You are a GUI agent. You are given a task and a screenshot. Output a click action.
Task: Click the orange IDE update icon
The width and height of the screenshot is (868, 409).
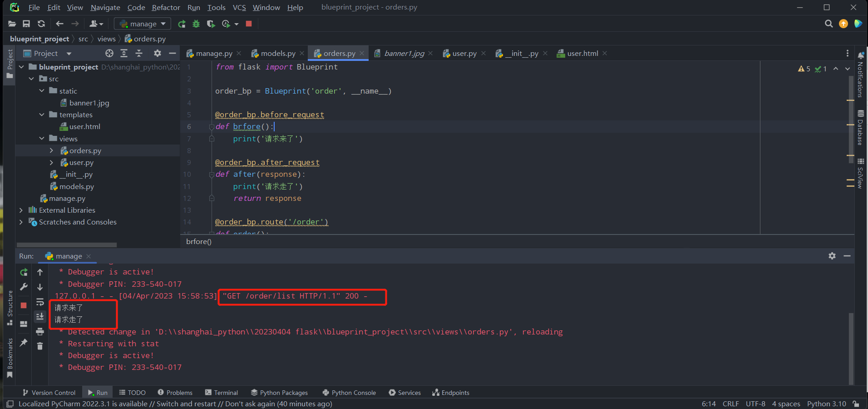pos(843,24)
